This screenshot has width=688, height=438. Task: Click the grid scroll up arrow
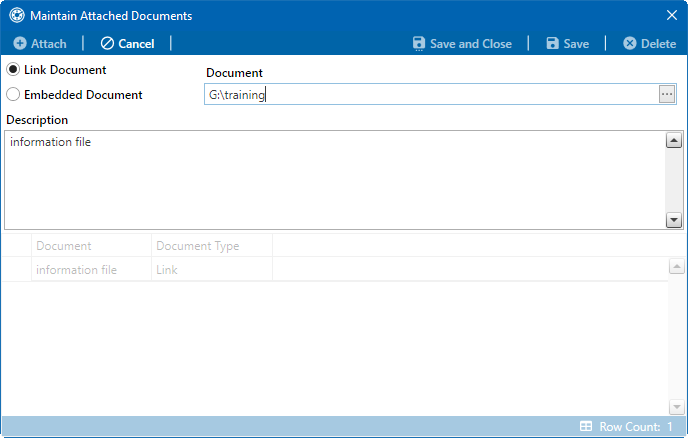coord(677,266)
